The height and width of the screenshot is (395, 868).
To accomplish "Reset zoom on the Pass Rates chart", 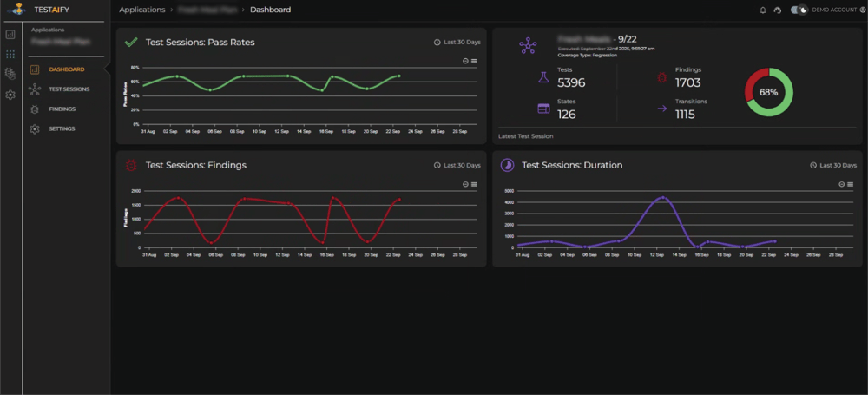I will point(465,61).
